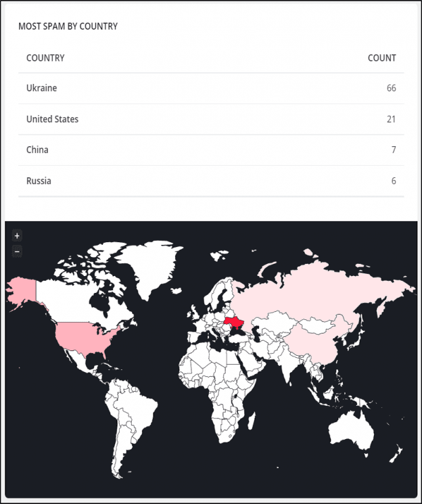422x504 pixels.
Task: Zoom out the map with minus button
Action: coord(17,252)
